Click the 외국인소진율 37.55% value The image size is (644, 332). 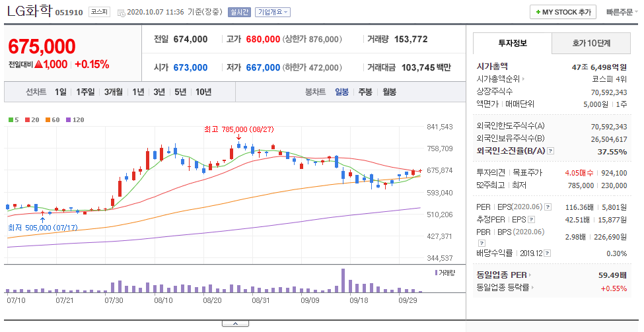612,151
